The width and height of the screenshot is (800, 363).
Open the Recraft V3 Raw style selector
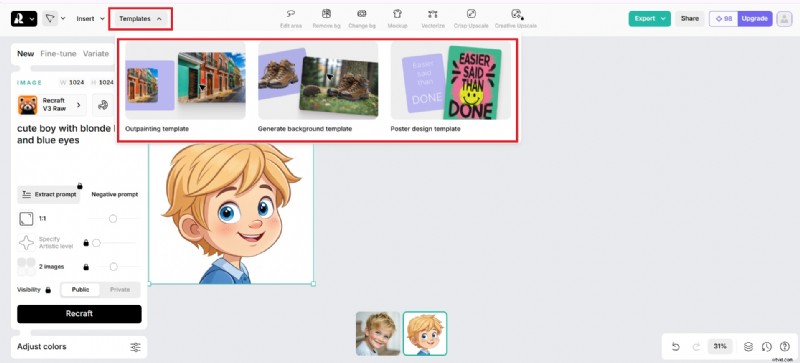coord(52,105)
